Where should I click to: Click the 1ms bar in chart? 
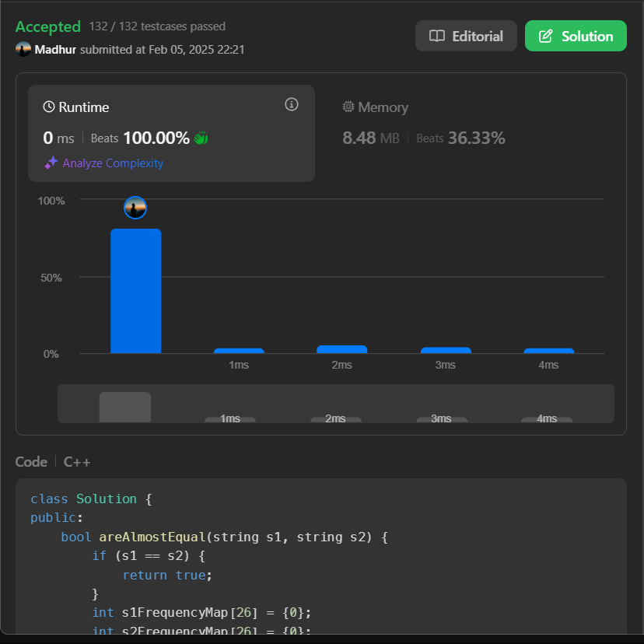click(239, 351)
